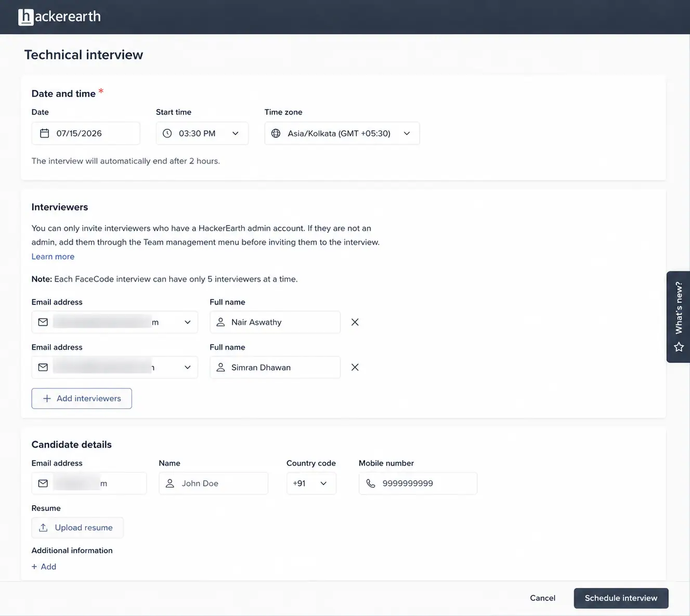Click candidate Email address field
The height and width of the screenshot is (616, 690).
coord(89,483)
